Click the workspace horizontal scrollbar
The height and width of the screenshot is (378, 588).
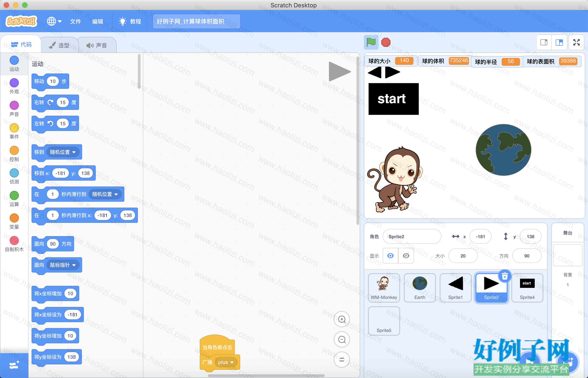(266, 375)
